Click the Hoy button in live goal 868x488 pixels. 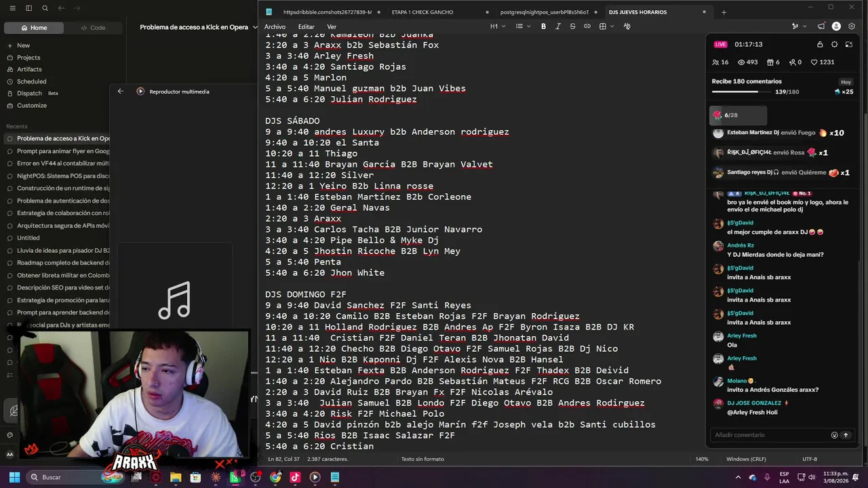(846, 82)
